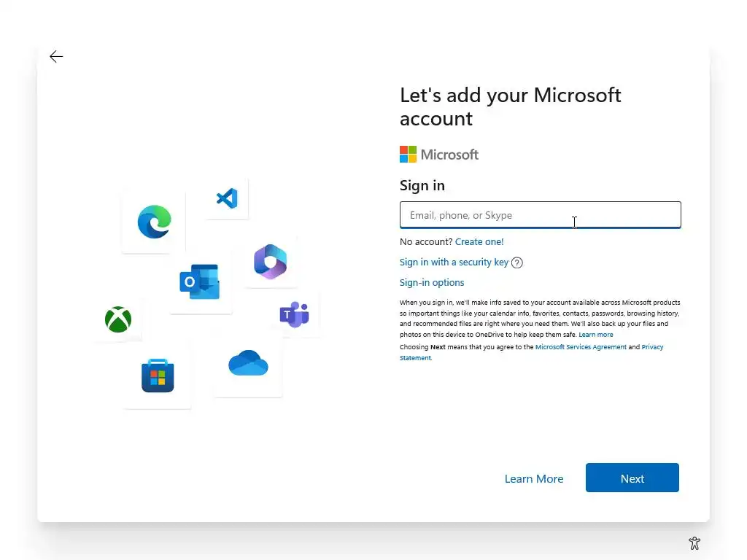Open the accessibility menu icon
Viewport: 747px width, 560px height.
694,542
